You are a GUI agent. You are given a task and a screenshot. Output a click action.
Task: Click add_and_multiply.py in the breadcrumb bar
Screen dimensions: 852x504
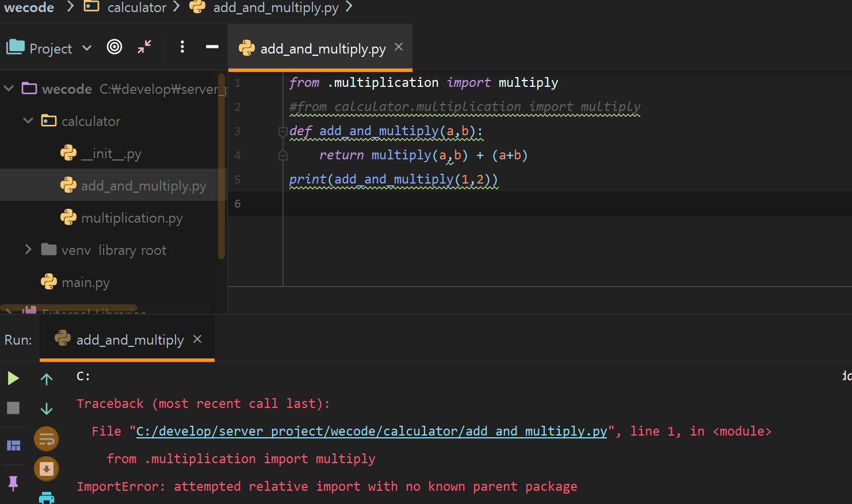pos(276,7)
